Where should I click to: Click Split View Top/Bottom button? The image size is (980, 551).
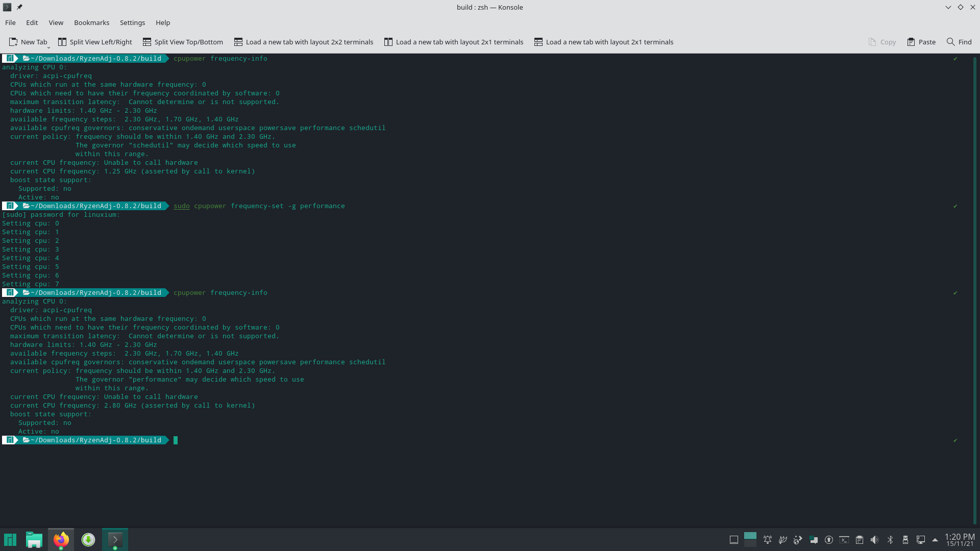click(183, 42)
